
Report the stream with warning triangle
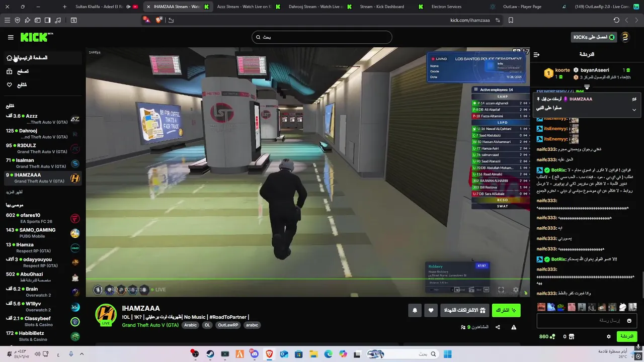(514, 327)
